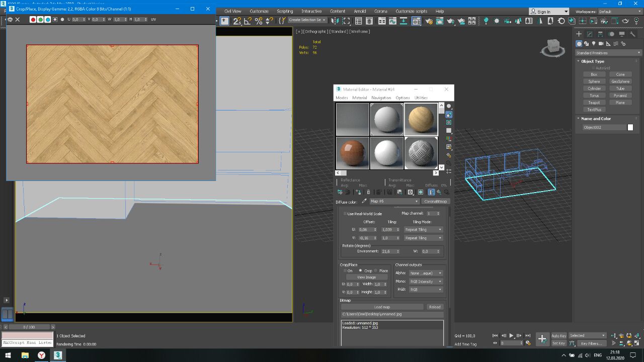Click the Load map button
The image size is (644, 362).
382,307
